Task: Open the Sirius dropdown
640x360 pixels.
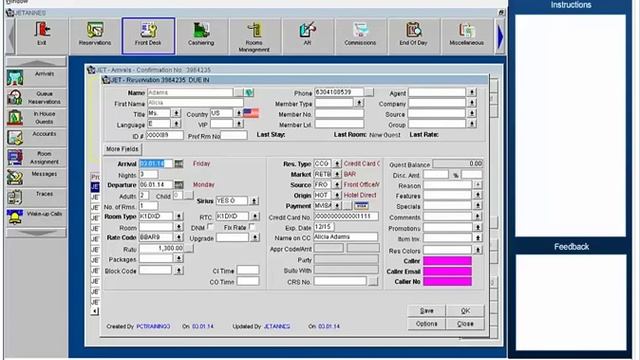Action: [254, 201]
